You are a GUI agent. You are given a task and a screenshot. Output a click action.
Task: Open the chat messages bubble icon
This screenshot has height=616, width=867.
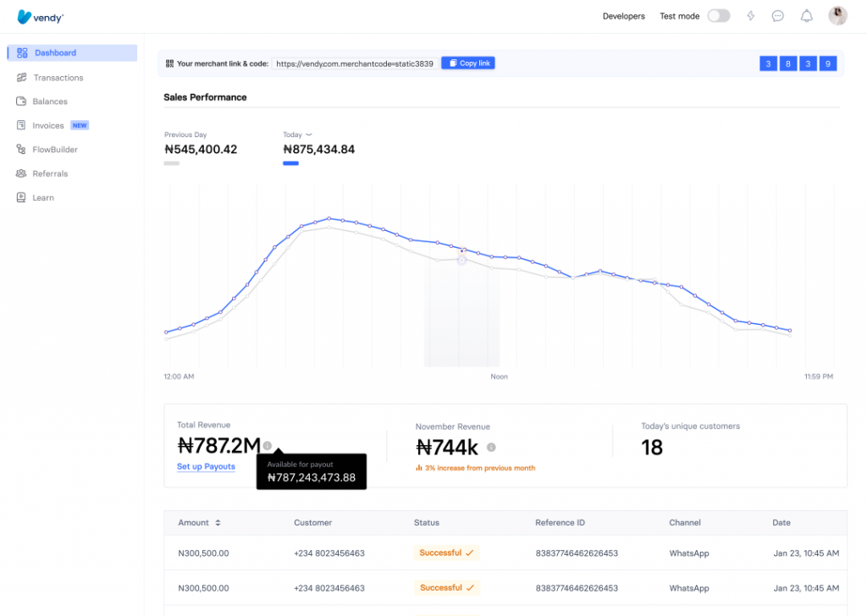[778, 15]
